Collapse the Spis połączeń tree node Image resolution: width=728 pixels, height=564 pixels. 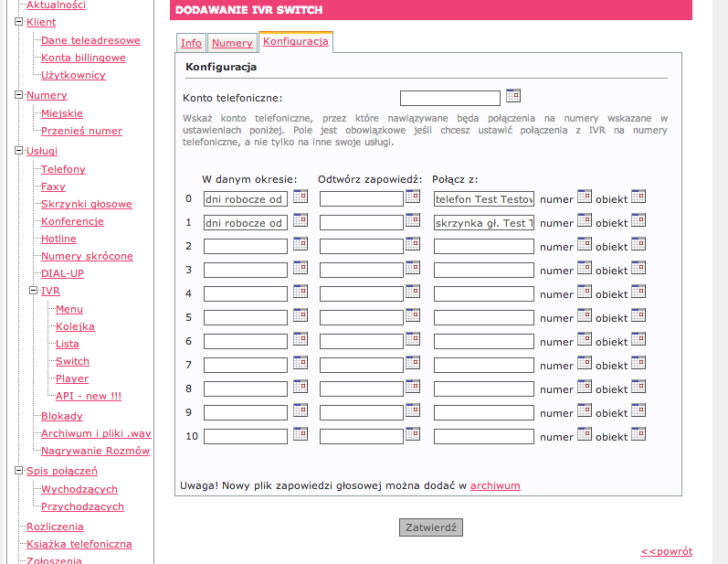coord(18,471)
